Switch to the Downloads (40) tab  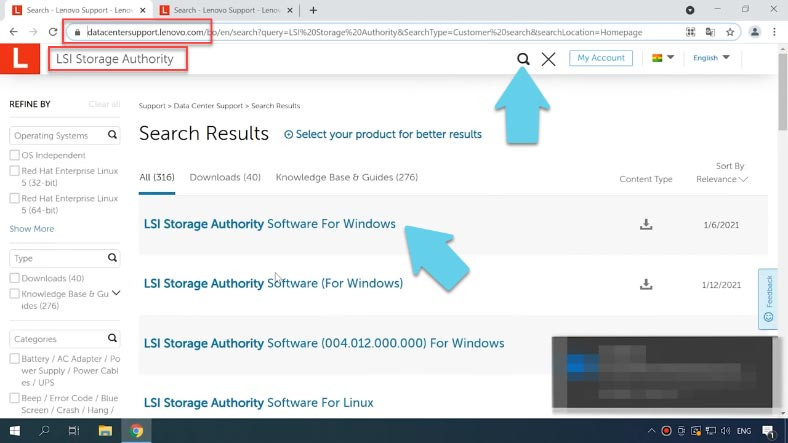point(225,177)
